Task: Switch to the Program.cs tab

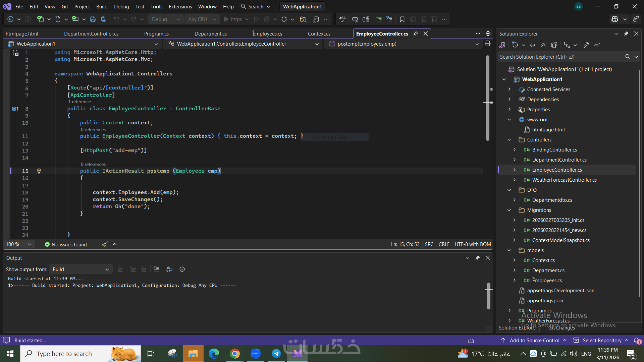Action: (x=156, y=34)
